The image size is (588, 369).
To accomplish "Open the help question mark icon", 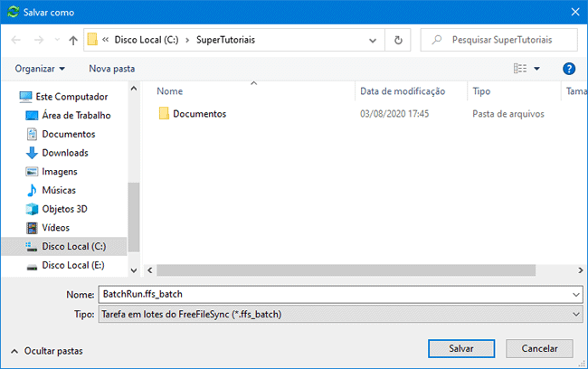I will point(569,69).
